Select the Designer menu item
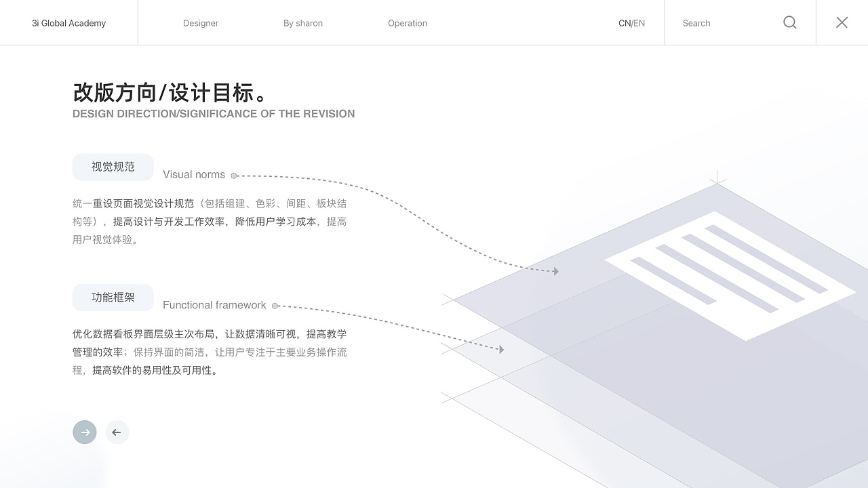 tap(201, 22)
